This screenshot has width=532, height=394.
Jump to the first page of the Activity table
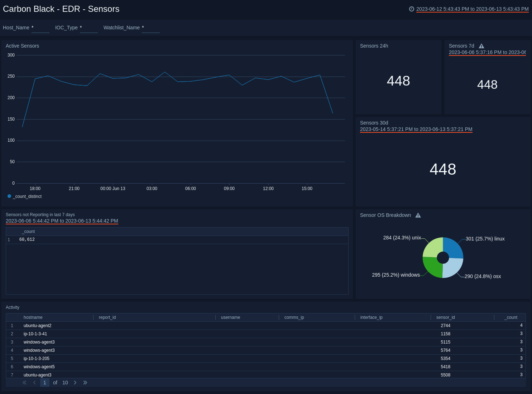[24, 383]
